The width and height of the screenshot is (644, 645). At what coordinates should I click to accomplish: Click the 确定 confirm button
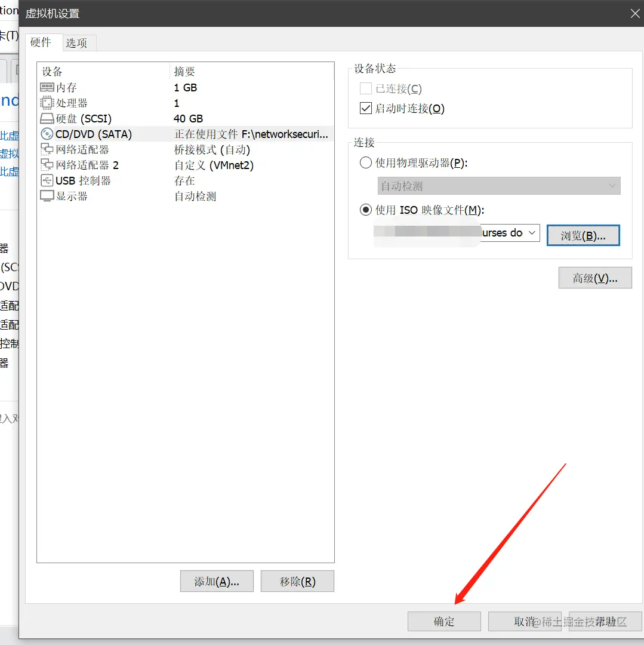click(443, 621)
